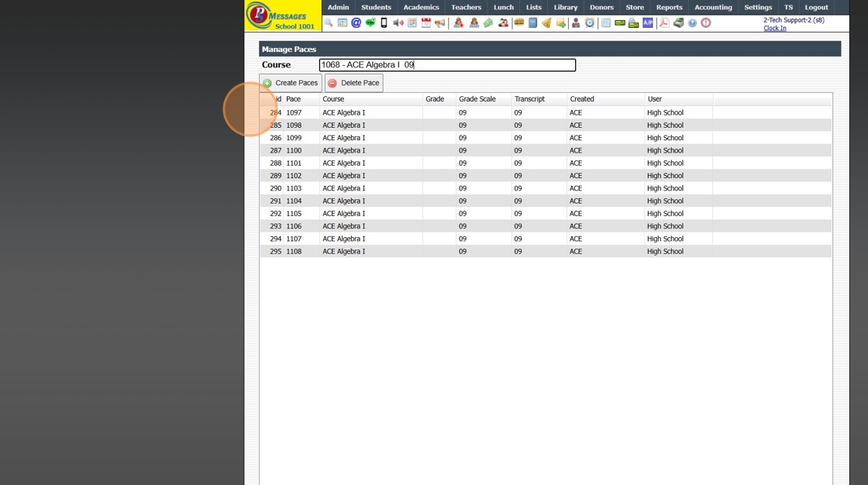Screen dimensions: 868x485
Task: Click the Clock In link
Action: pyautogui.click(x=774, y=28)
